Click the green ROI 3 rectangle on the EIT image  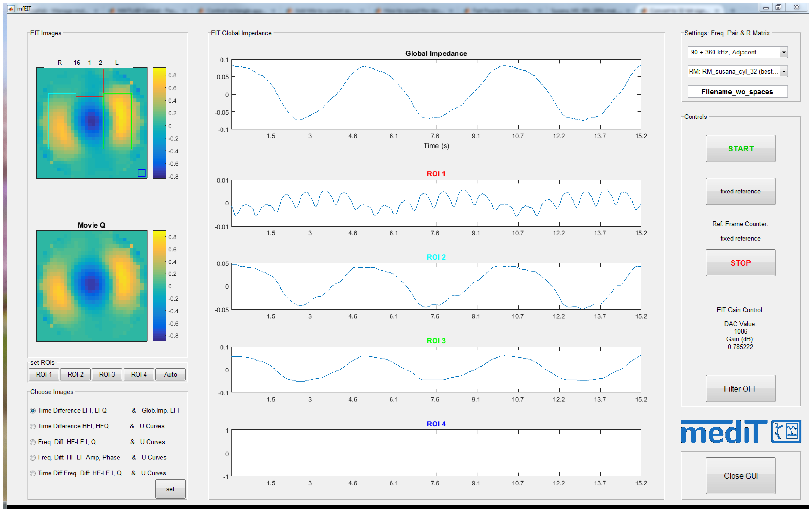[118, 121]
